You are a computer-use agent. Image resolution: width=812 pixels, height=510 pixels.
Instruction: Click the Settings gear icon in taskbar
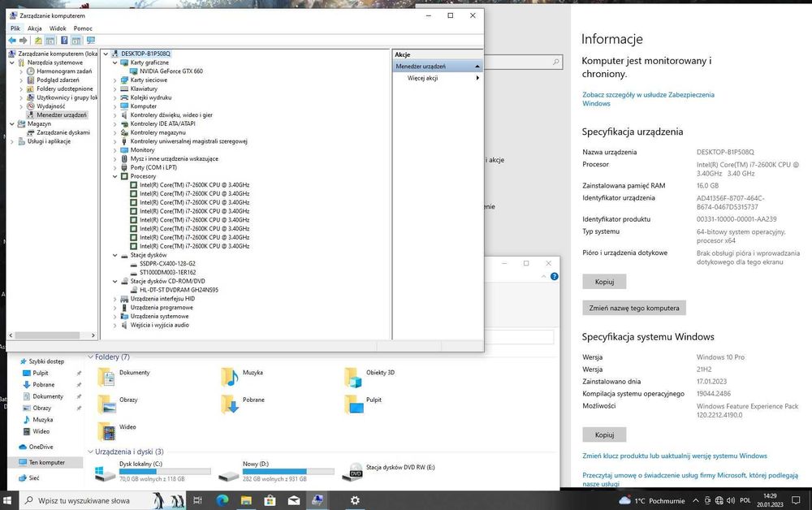(x=355, y=500)
